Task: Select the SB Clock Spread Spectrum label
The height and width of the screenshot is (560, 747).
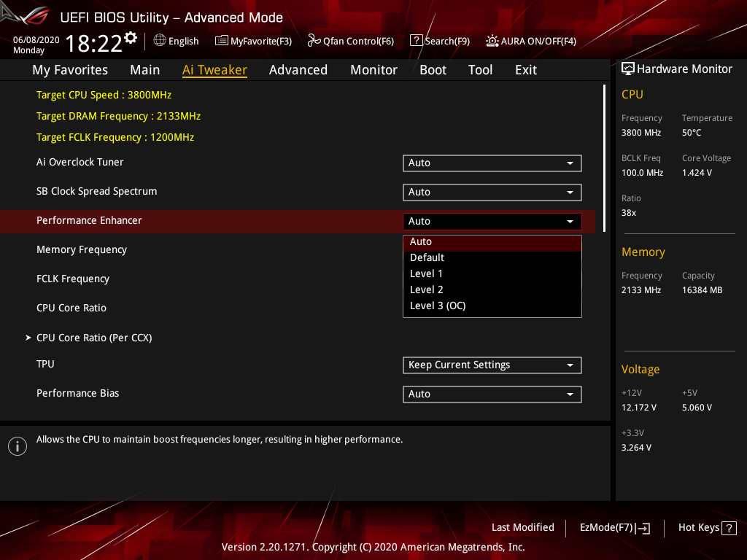Action: click(x=97, y=192)
